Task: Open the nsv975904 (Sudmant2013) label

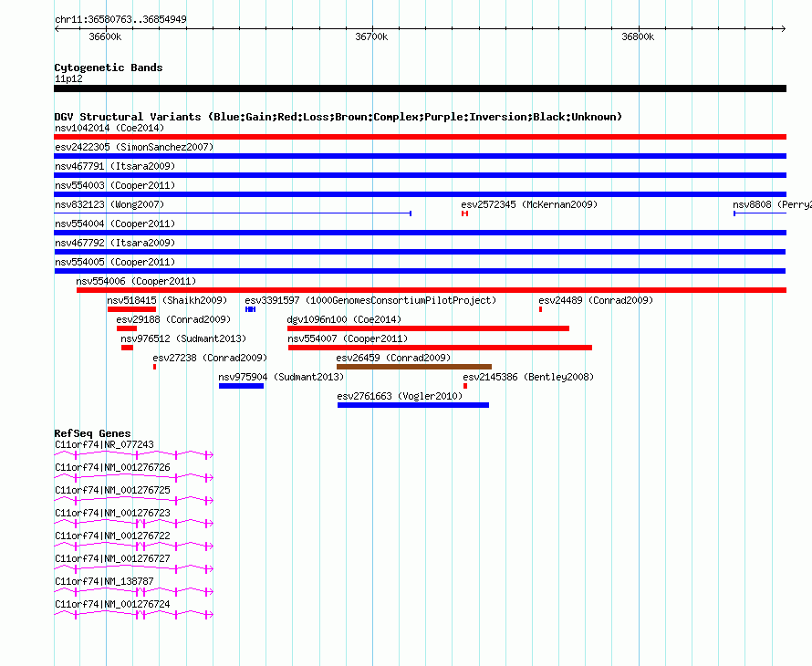Action: [281, 377]
